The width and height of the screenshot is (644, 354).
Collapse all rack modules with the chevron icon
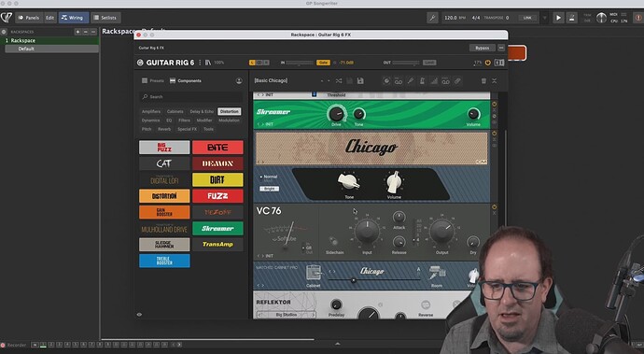[x=495, y=81]
